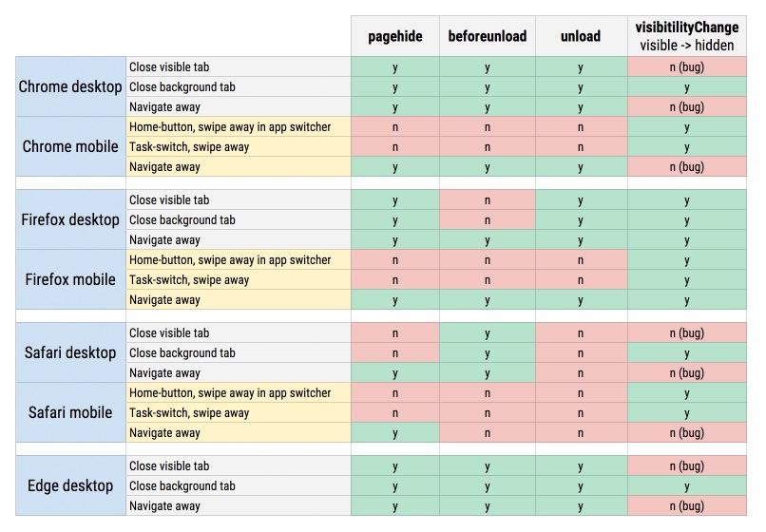This screenshot has width=766, height=532.
Task: Click the unload column header cell
Action: click(581, 36)
